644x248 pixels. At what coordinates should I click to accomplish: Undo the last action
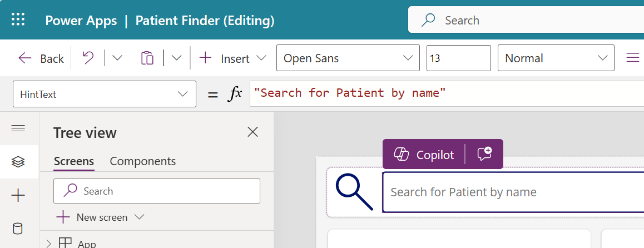[88, 58]
